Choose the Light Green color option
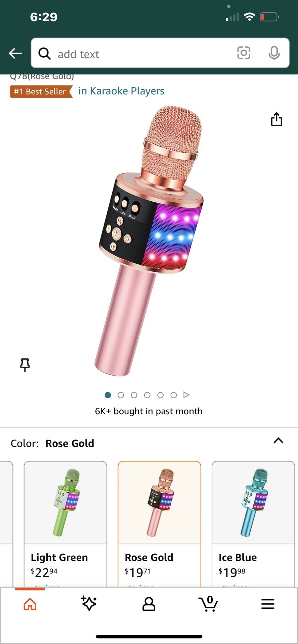 point(66,524)
